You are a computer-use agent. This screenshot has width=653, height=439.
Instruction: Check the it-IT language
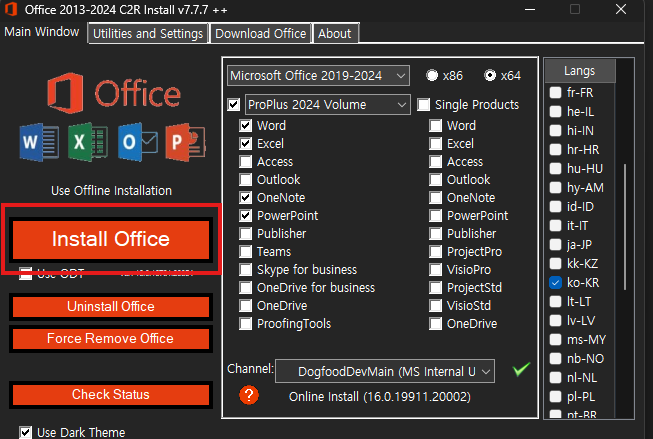tap(555, 225)
